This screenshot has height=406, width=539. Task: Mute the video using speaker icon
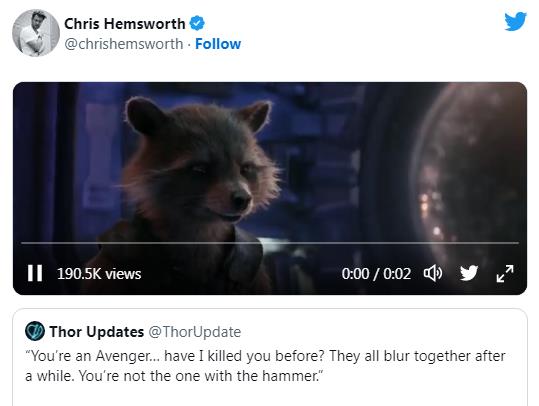click(x=433, y=273)
